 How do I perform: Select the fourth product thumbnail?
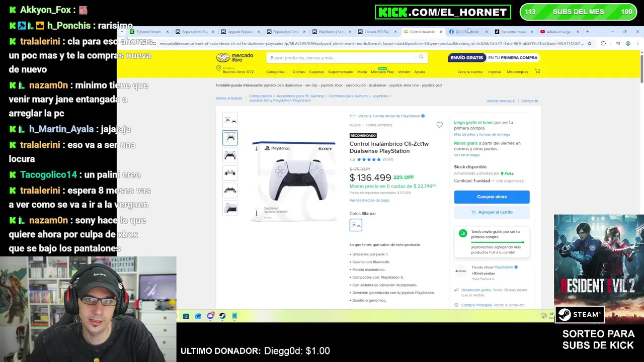point(230,173)
